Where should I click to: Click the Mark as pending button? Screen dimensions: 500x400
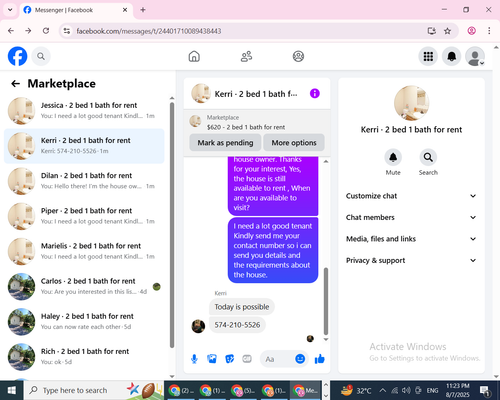point(225,143)
